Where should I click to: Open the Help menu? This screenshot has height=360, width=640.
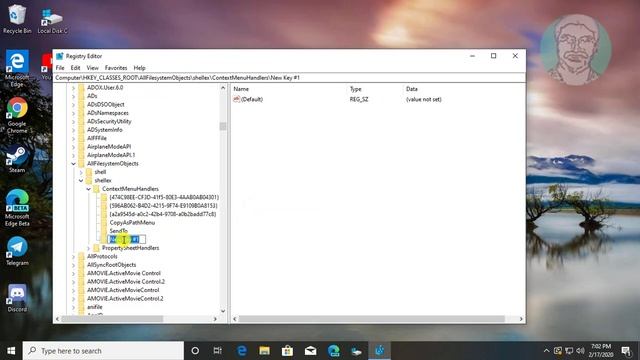(139, 68)
